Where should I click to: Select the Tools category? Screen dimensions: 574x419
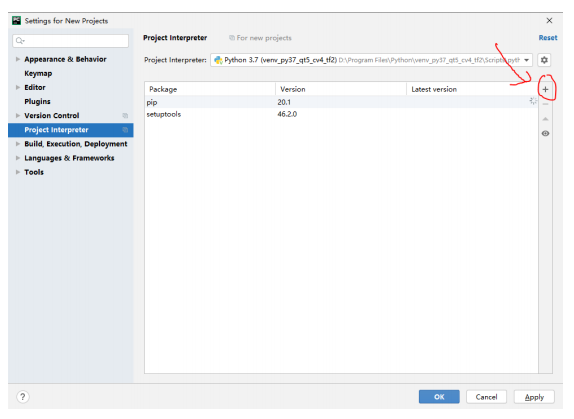pyautogui.click(x=34, y=172)
